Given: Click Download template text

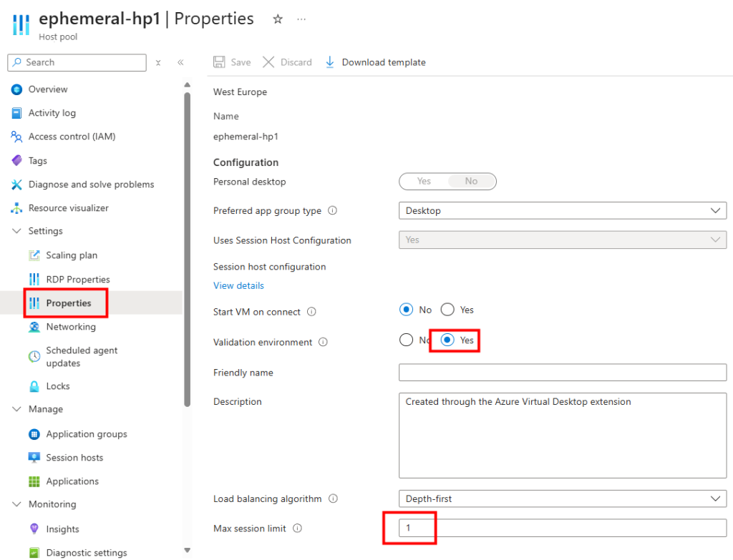Looking at the screenshot, I should click(384, 62).
